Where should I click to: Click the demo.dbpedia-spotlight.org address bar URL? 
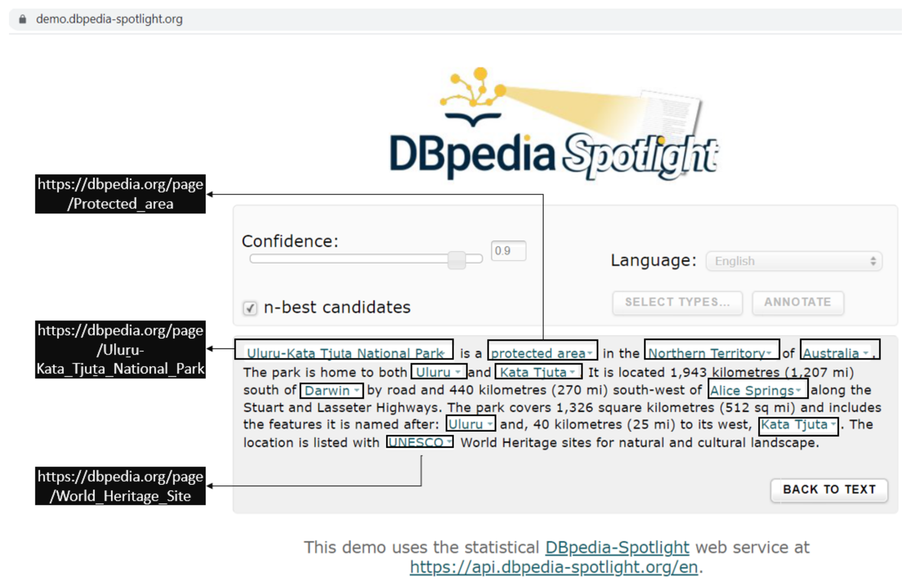pos(109,19)
